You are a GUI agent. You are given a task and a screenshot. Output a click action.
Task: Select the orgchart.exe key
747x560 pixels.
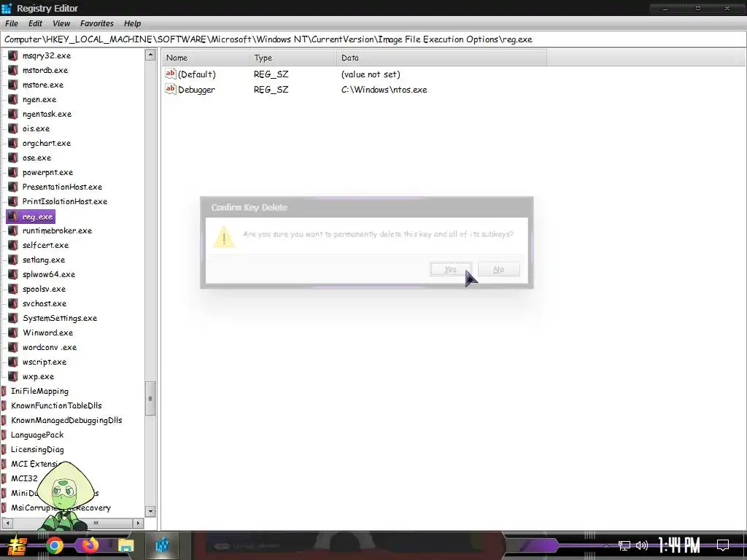point(46,144)
